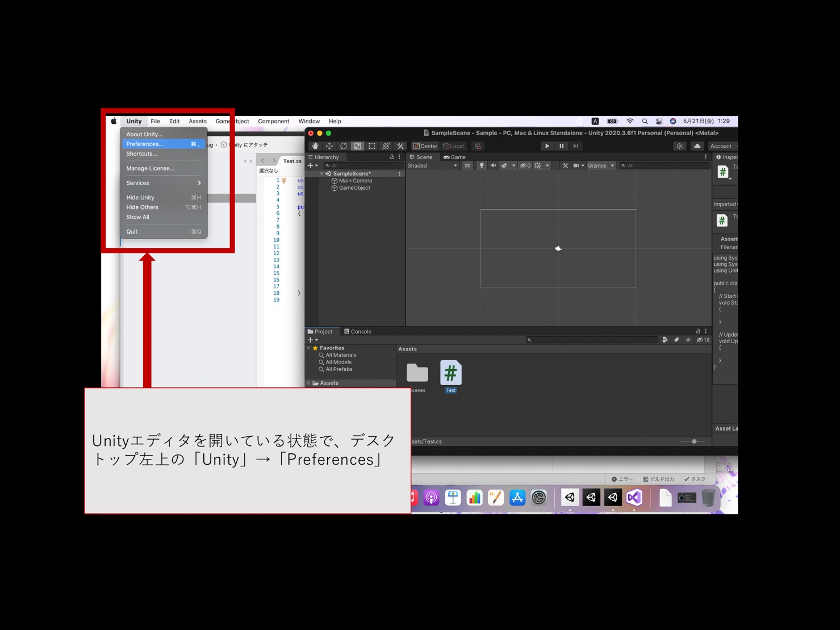The image size is (840, 630).
Task: Toggle hidden objects visibility in Scene
Action: (x=525, y=166)
